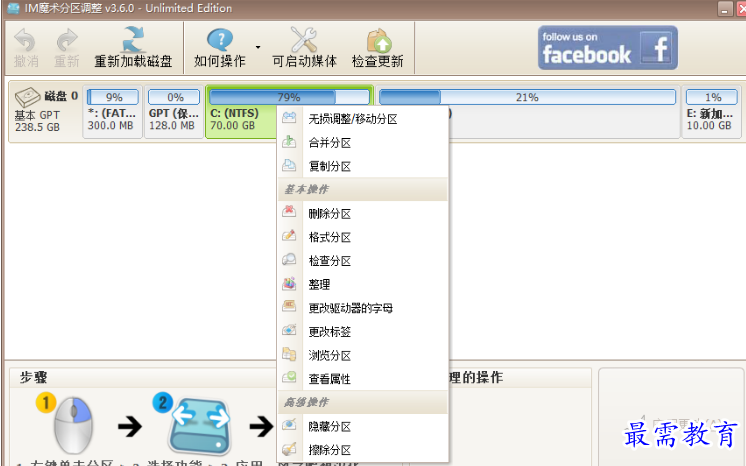Viewport: 746px width, 466px height.
Task: Click the Undo (撤消) toolbar icon
Action: 25,40
